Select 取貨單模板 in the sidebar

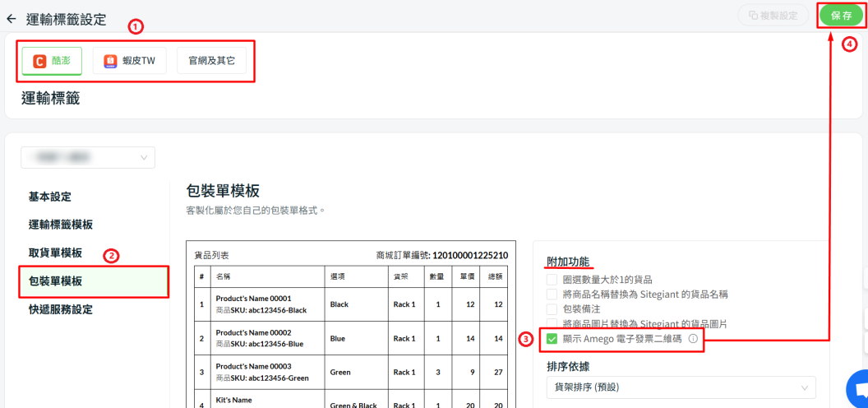55,253
